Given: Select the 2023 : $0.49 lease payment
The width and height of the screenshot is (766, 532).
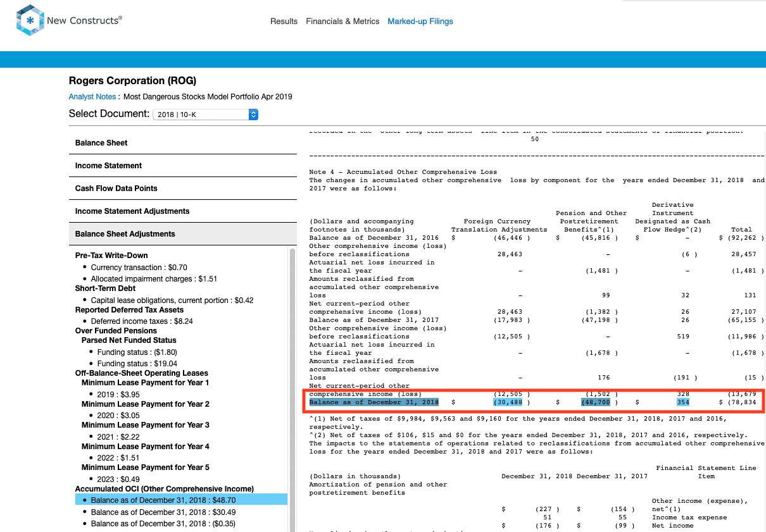Looking at the screenshot, I should pyautogui.click(x=118, y=479).
